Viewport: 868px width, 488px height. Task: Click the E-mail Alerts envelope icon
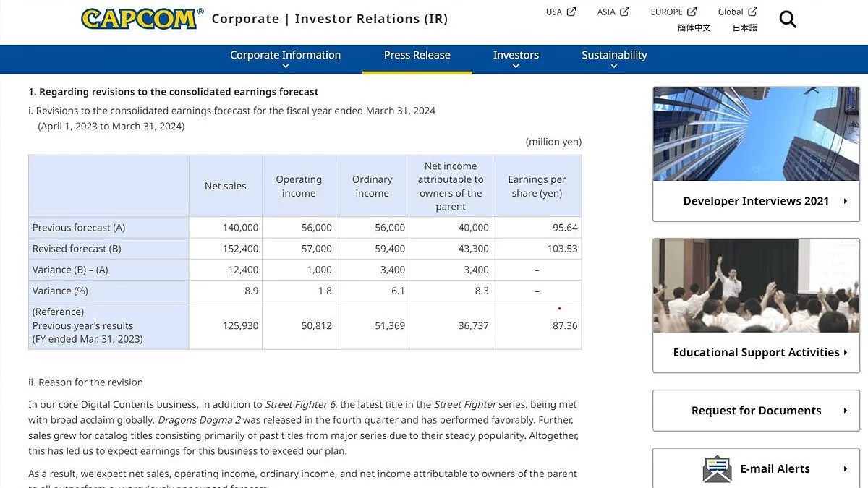717,469
